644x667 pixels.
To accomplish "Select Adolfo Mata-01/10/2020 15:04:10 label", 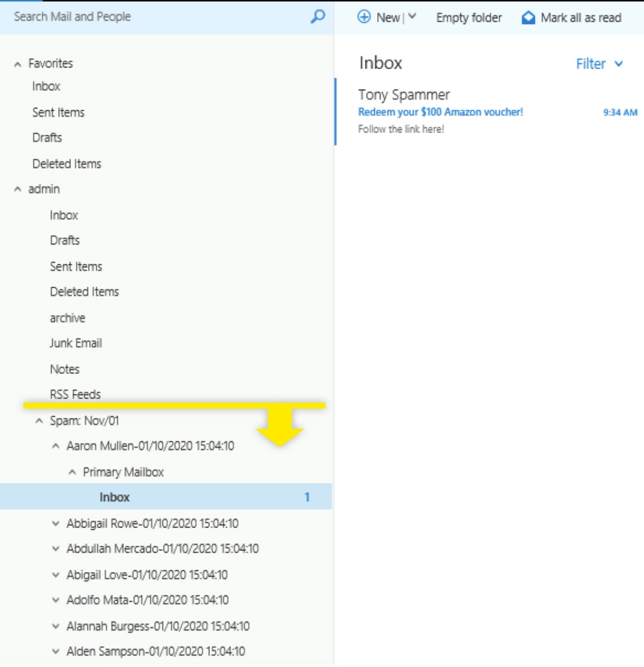I will tap(147, 600).
